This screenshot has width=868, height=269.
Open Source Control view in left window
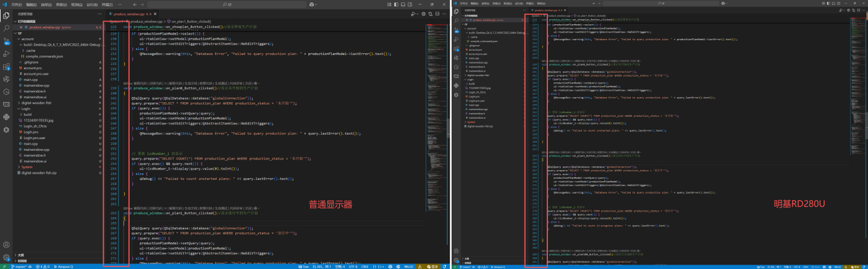[x=6, y=40]
